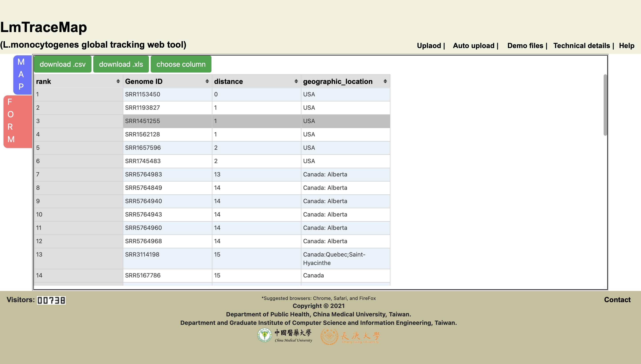Select genome SRR5764849 cell
Screen dimensions: 641x364
coord(167,188)
